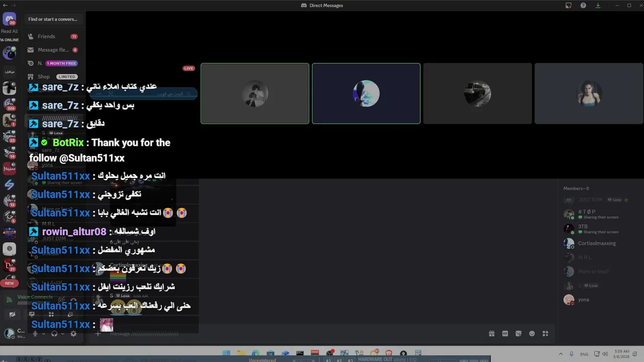This screenshot has height=362, width=644.
Task: Open the Activities launcher icon
Action: 51,314
